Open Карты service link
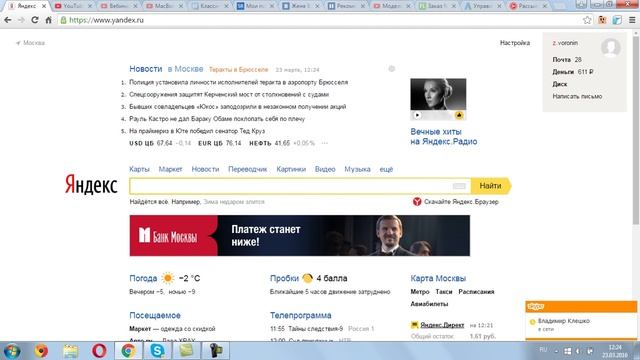The image size is (640, 360). pyautogui.click(x=139, y=169)
